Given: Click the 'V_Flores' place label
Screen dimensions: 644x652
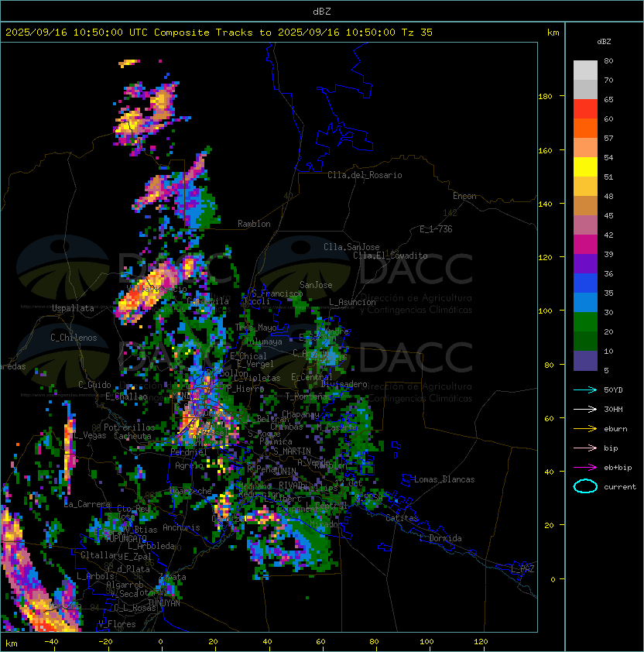Looking at the screenshot, I should (x=117, y=624).
